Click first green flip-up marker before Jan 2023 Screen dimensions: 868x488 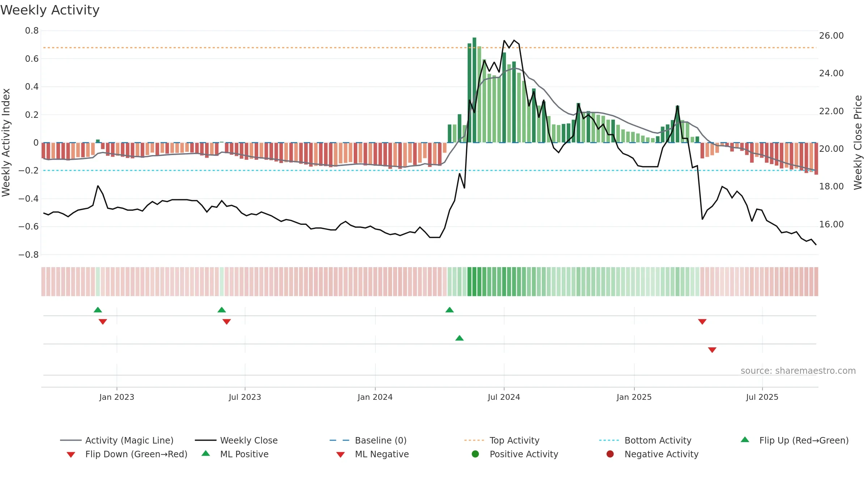point(98,310)
